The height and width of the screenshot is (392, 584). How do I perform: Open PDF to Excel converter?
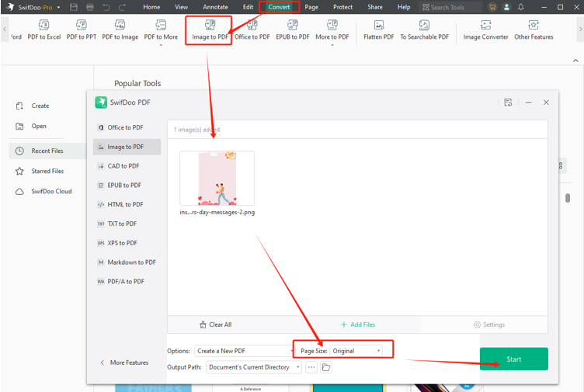[x=44, y=29]
